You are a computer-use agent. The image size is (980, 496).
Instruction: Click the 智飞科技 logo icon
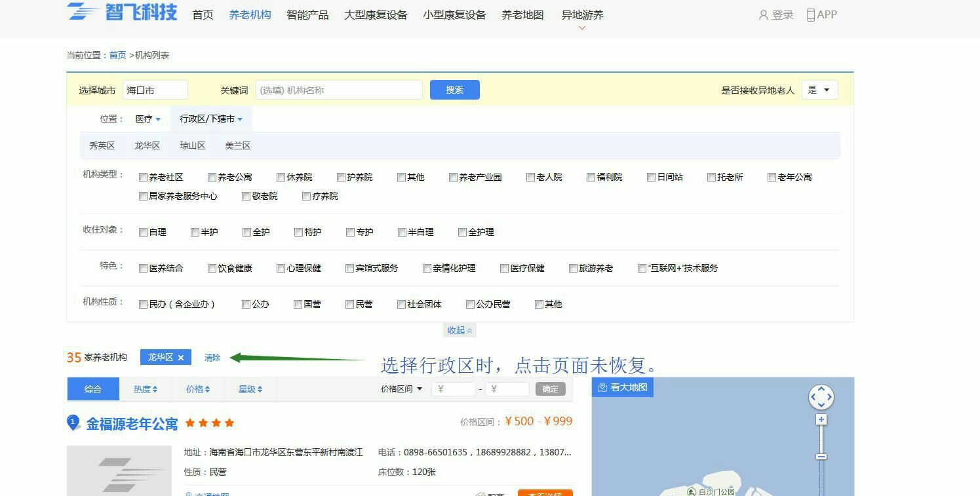pyautogui.click(x=83, y=12)
